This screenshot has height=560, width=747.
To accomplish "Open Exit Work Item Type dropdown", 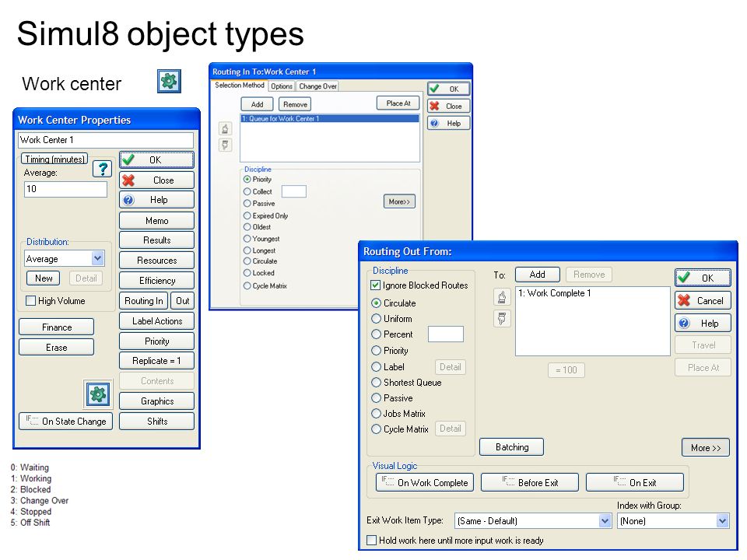I will coord(605,521).
